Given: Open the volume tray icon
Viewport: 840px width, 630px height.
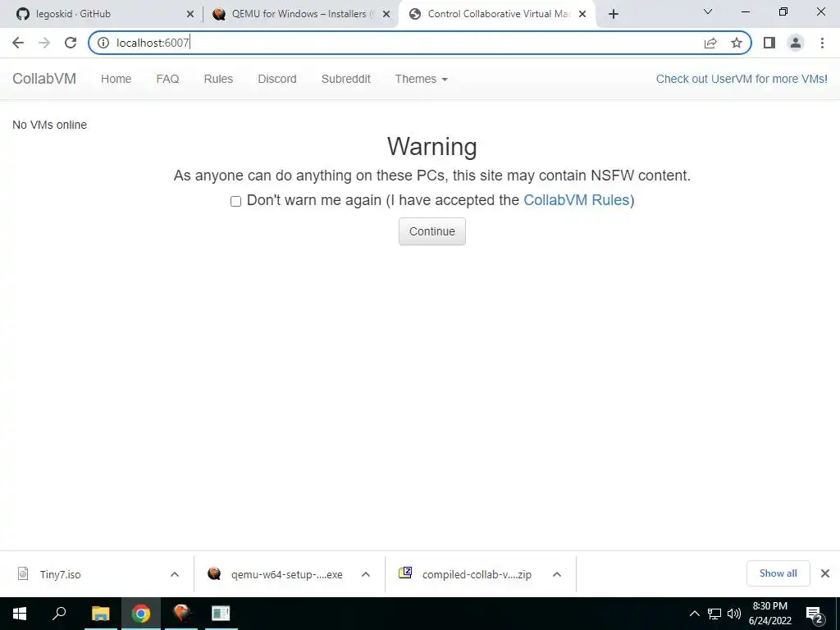Looking at the screenshot, I should pyautogui.click(x=733, y=614).
